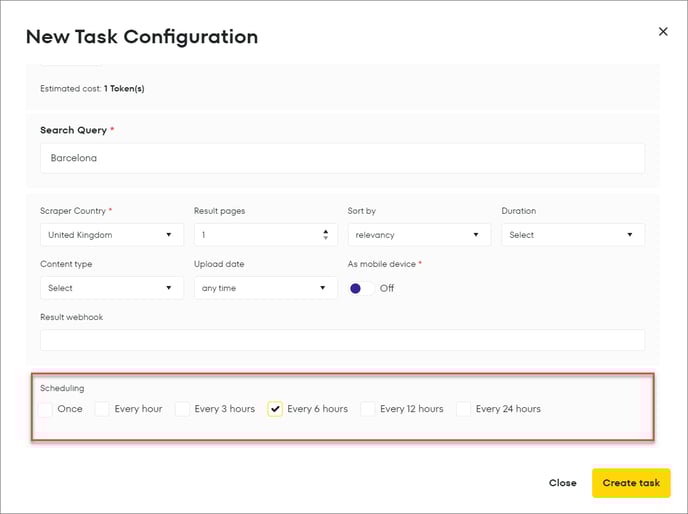Viewport: 688px width, 514px height.
Task: Uncheck the Every 6 hours checkbox
Action: [x=275, y=409]
